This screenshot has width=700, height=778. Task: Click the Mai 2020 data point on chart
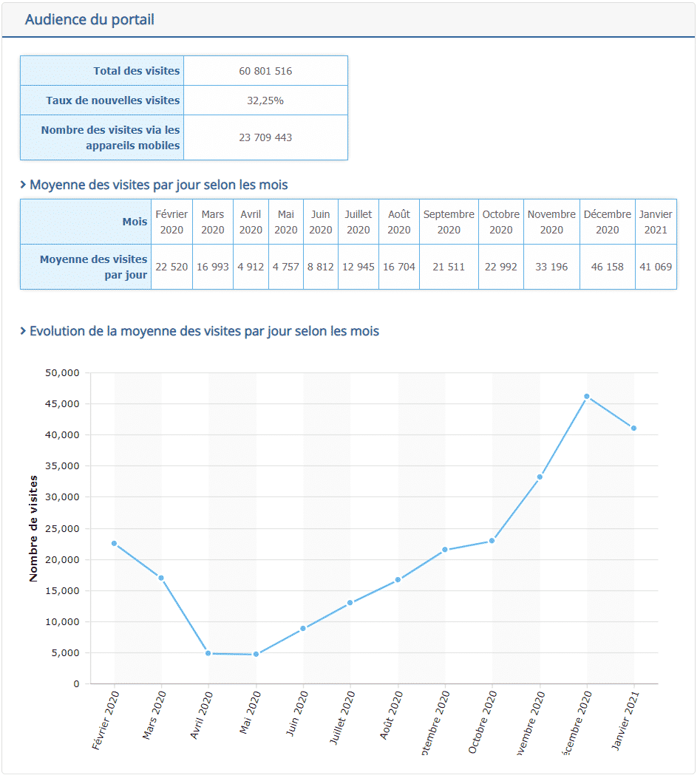click(256, 654)
